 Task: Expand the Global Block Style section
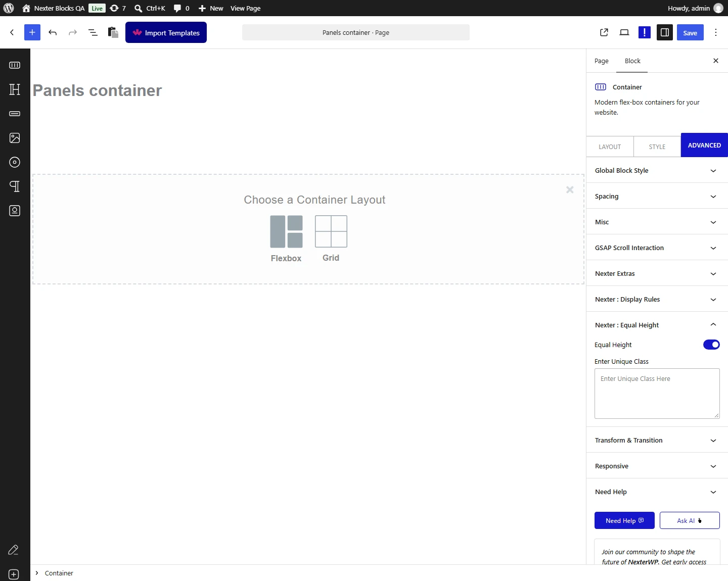click(x=657, y=170)
